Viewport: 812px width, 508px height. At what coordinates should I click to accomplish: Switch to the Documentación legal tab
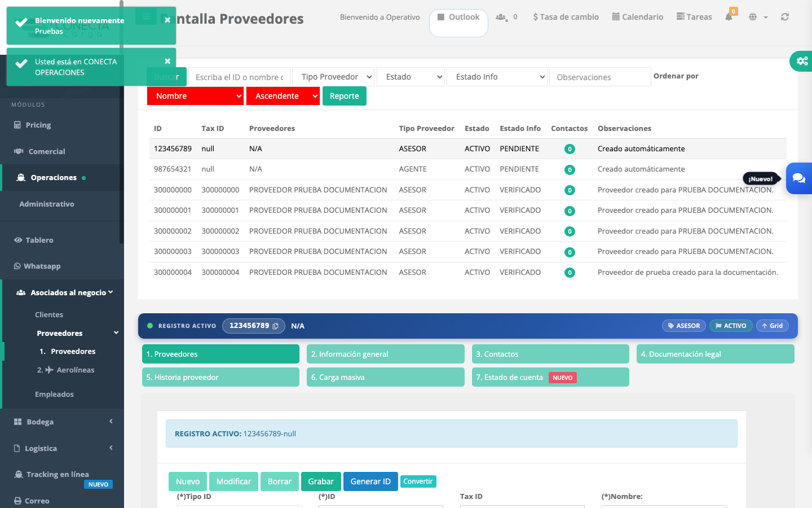(x=716, y=354)
